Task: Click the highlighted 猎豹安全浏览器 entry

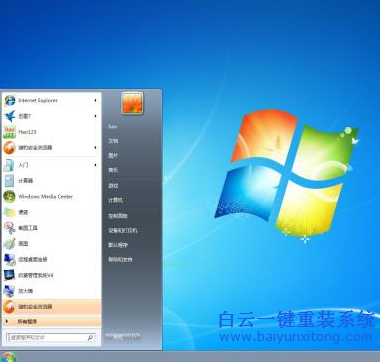Action: [51, 307]
